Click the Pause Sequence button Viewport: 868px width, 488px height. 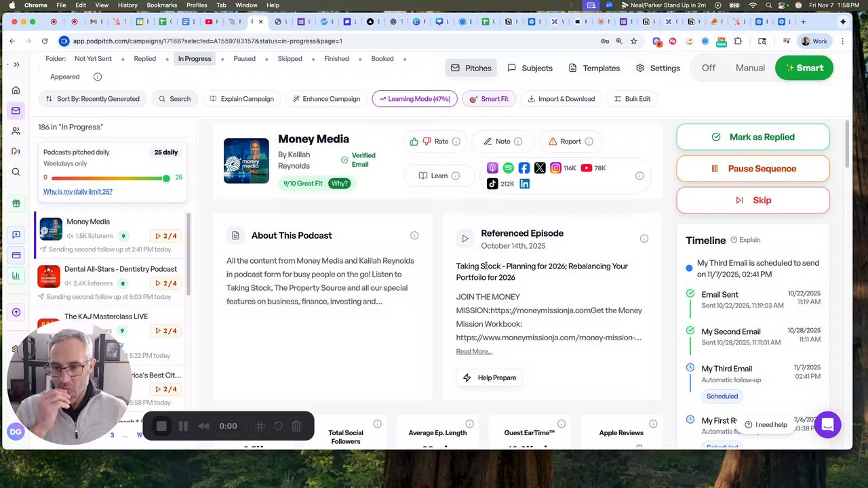tap(753, 169)
